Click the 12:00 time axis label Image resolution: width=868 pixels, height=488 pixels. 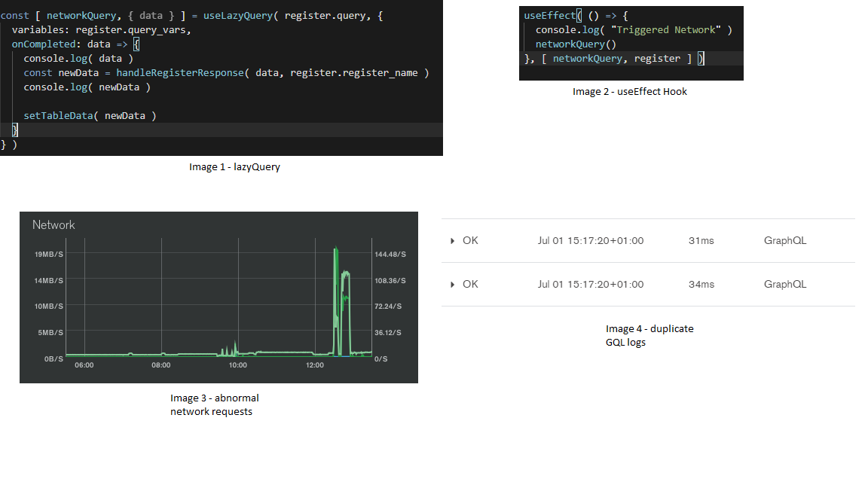tap(315, 365)
